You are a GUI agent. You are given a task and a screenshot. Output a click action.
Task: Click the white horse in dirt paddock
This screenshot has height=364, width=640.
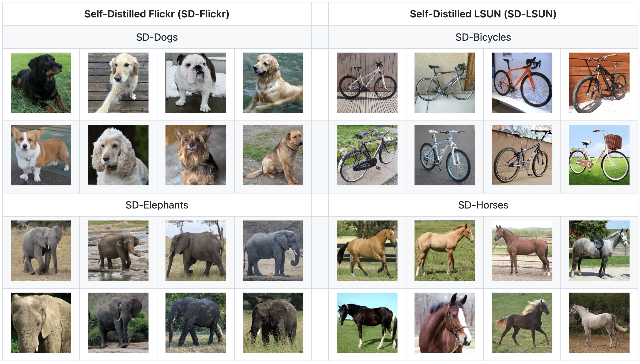(x=599, y=323)
